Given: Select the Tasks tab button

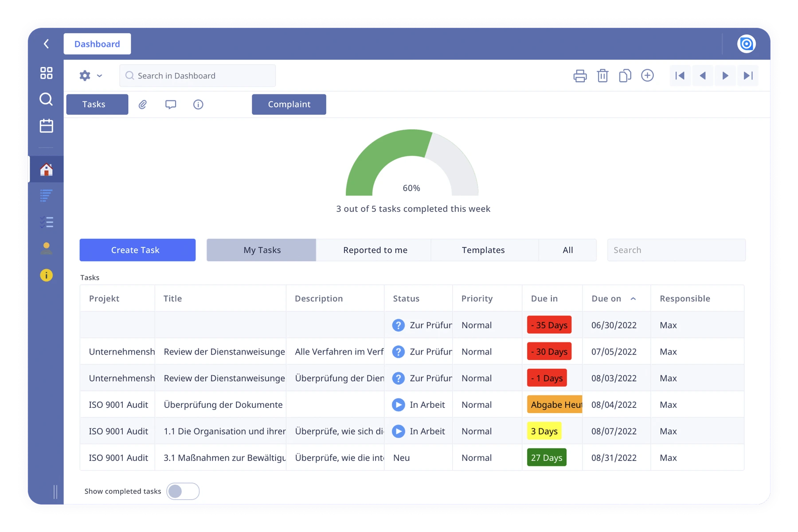Looking at the screenshot, I should click(97, 104).
